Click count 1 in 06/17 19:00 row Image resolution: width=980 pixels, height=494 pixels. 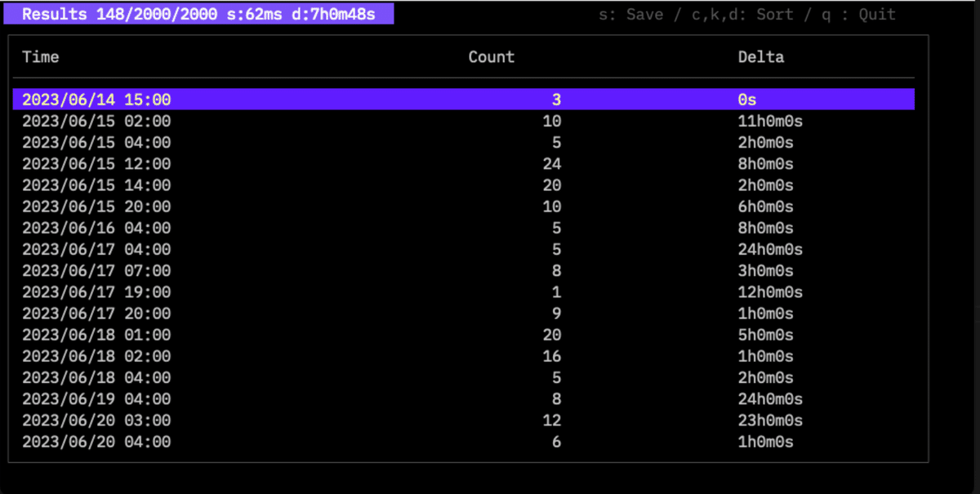[x=557, y=292]
